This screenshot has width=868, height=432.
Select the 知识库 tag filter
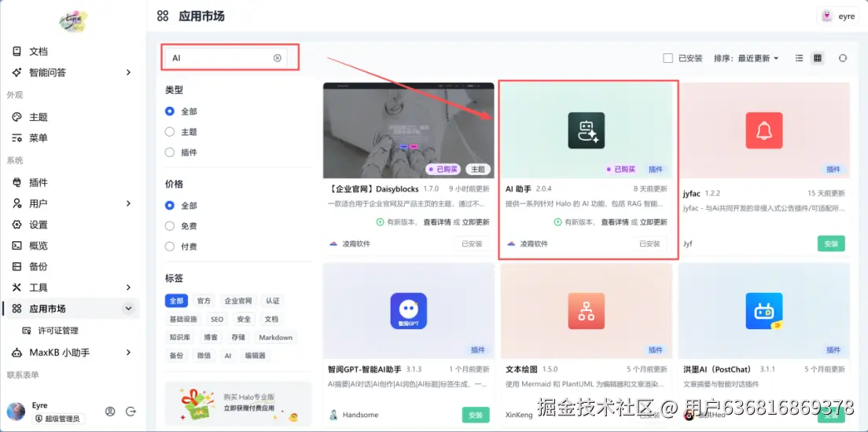[x=179, y=338]
